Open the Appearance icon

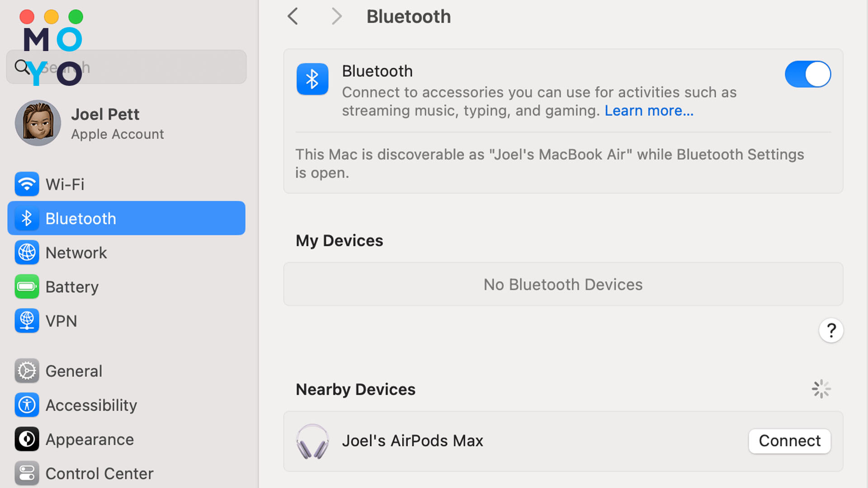27,439
